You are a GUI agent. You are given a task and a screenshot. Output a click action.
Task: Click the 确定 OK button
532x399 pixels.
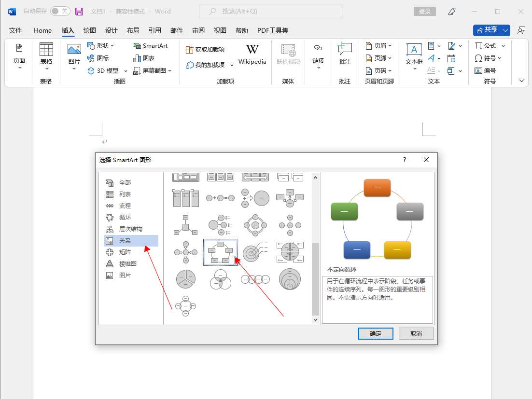(x=376, y=333)
